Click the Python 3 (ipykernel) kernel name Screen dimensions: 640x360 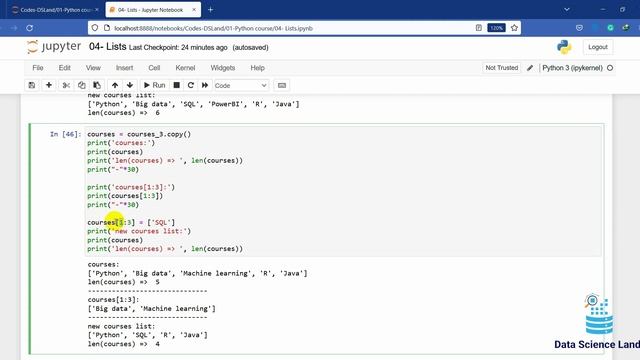tap(572, 68)
